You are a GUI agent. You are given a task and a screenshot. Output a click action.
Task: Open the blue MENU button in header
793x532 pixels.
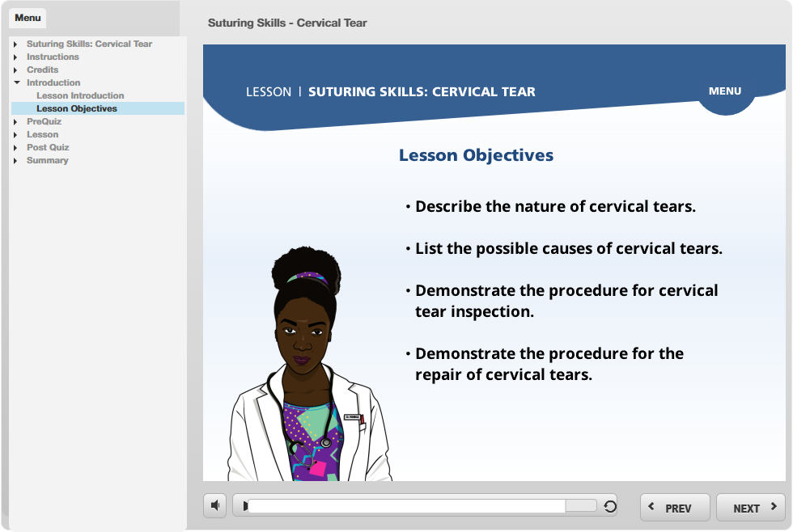pos(724,91)
